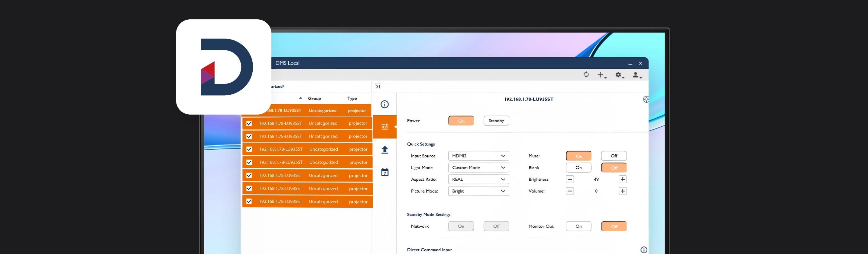This screenshot has width=868, height=254.
Task: Open the user account menu
Action: tap(636, 75)
